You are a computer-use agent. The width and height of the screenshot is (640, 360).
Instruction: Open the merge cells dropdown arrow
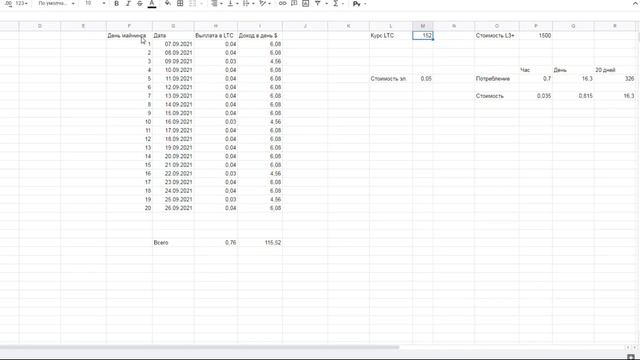(x=201, y=4)
